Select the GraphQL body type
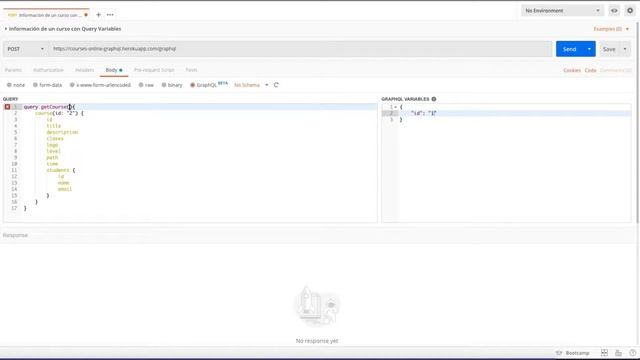The width and height of the screenshot is (640, 360). click(204, 85)
